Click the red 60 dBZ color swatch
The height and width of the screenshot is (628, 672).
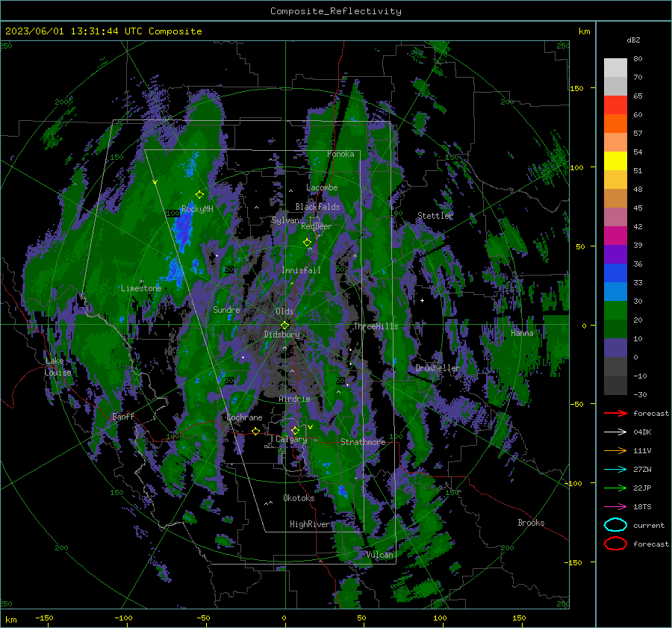tap(615, 105)
